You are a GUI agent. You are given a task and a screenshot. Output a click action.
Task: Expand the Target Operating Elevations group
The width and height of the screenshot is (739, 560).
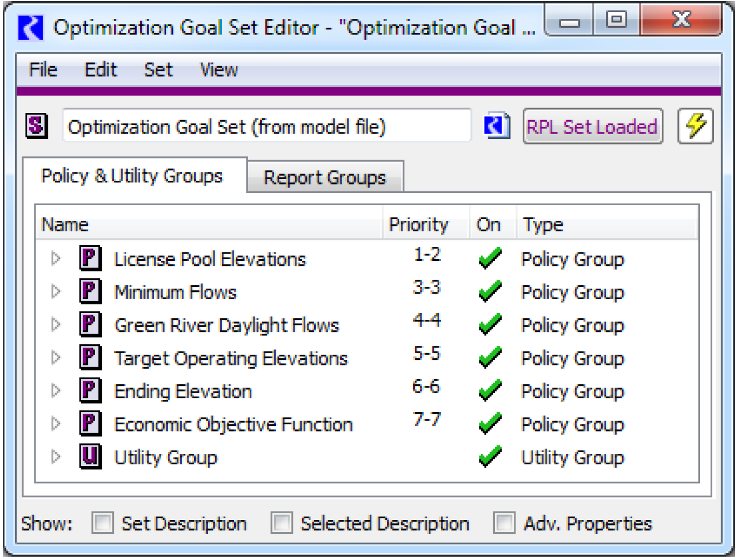(x=56, y=358)
